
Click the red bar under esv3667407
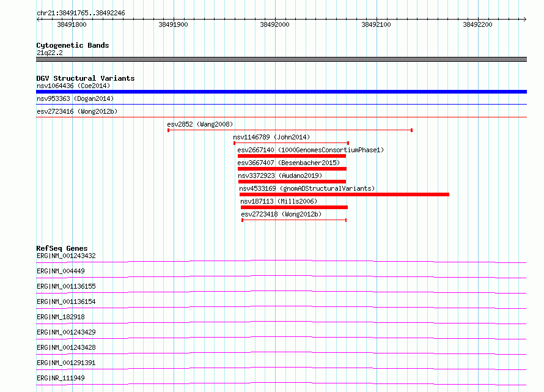pos(292,169)
